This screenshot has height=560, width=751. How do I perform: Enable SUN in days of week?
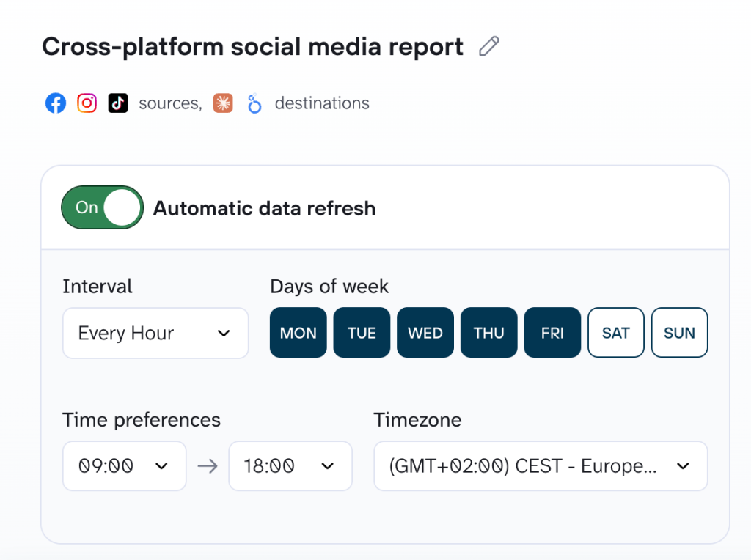coord(680,333)
